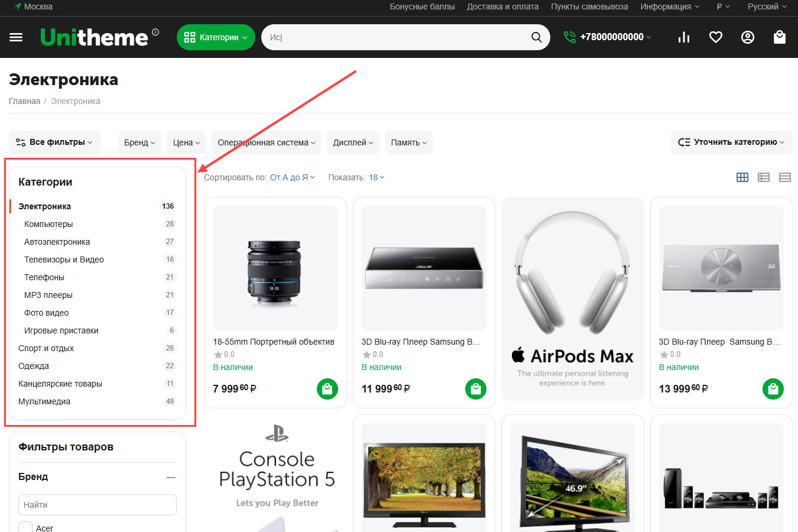798x532 pixels.
Task: Open the wishlist heart icon
Action: (716, 37)
